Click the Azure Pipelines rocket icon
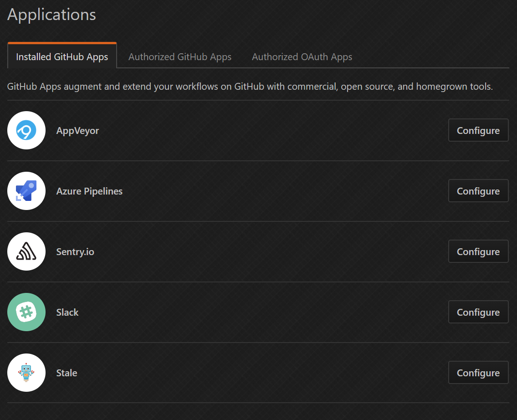517x420 pixels. click(26, 191)
